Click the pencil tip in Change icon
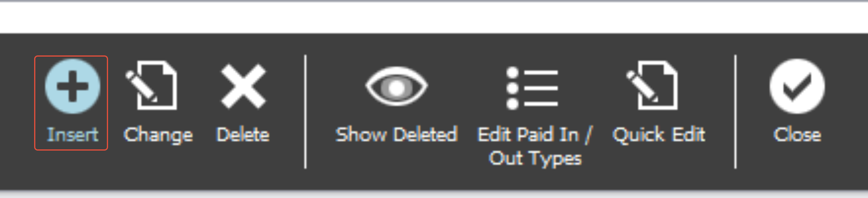 (155, 100)
